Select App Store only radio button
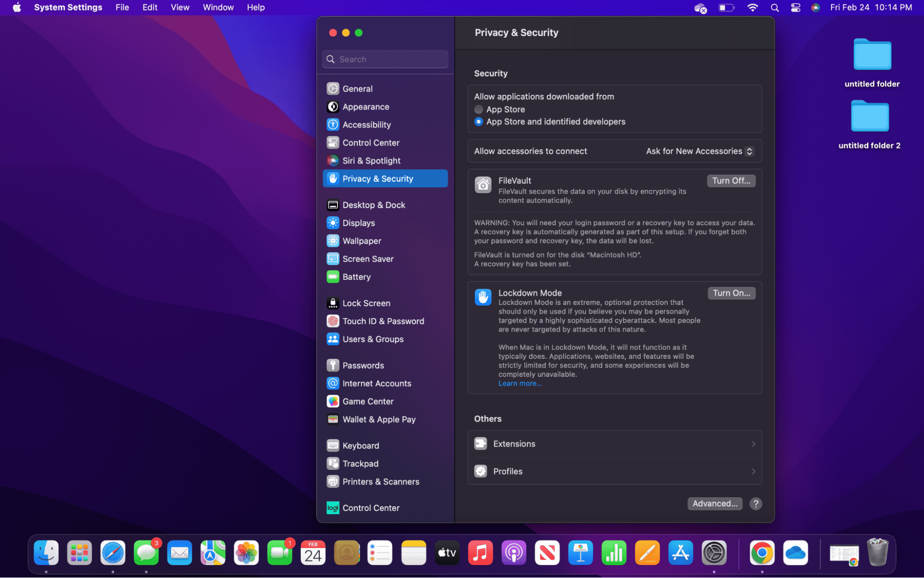 479,110
